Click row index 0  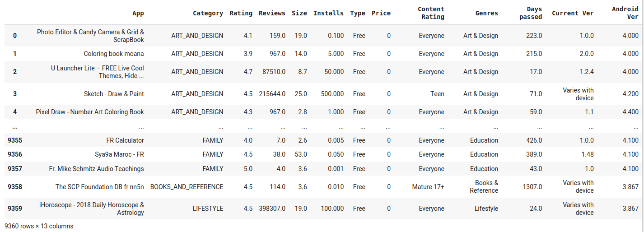(x=15, y=36)
